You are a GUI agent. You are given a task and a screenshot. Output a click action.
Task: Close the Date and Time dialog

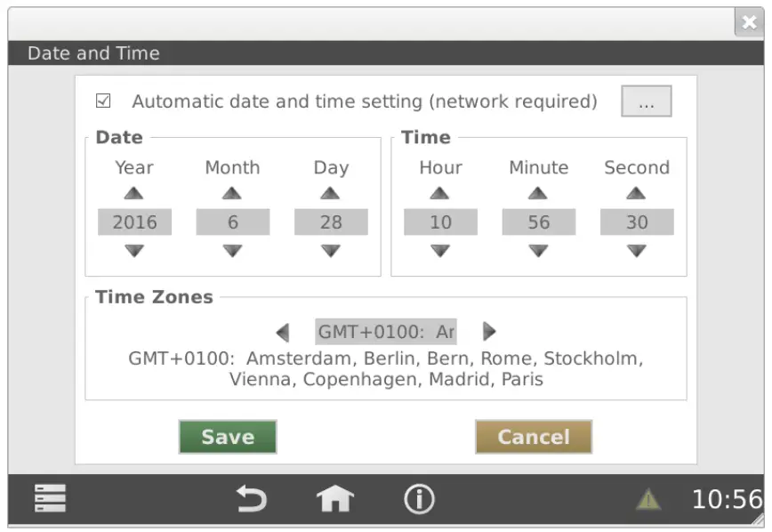[x=750, y=22]
